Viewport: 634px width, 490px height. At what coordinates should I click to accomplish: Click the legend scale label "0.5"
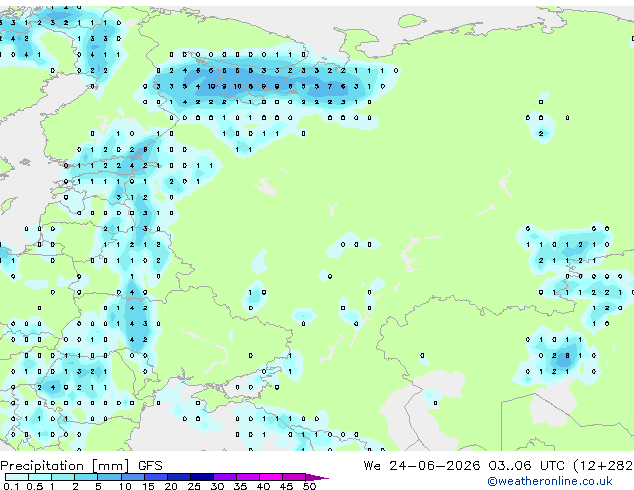coord(34,486)
